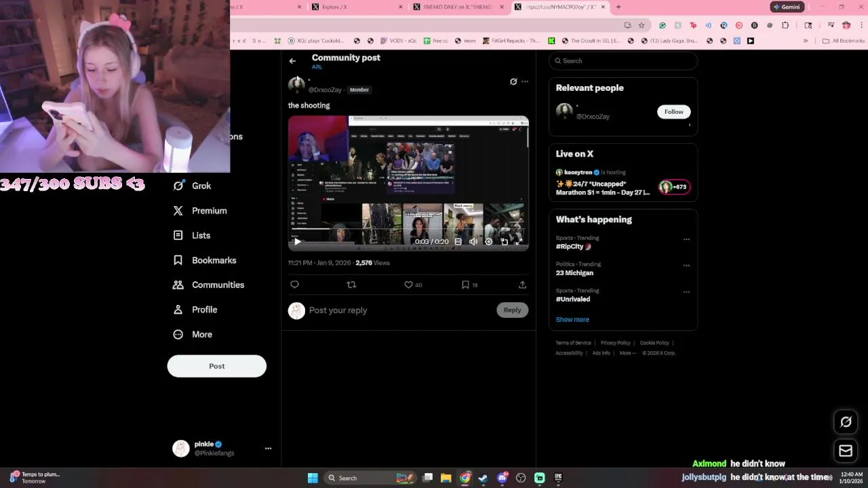Open Profile from the sidebar
Screen dimensions: 868x488
(195, 310)
